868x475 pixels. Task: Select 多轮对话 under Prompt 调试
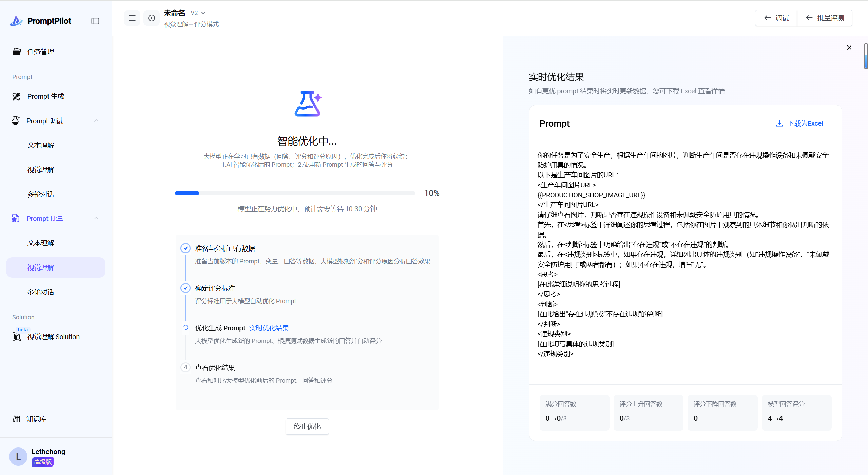tap(41, 194)
